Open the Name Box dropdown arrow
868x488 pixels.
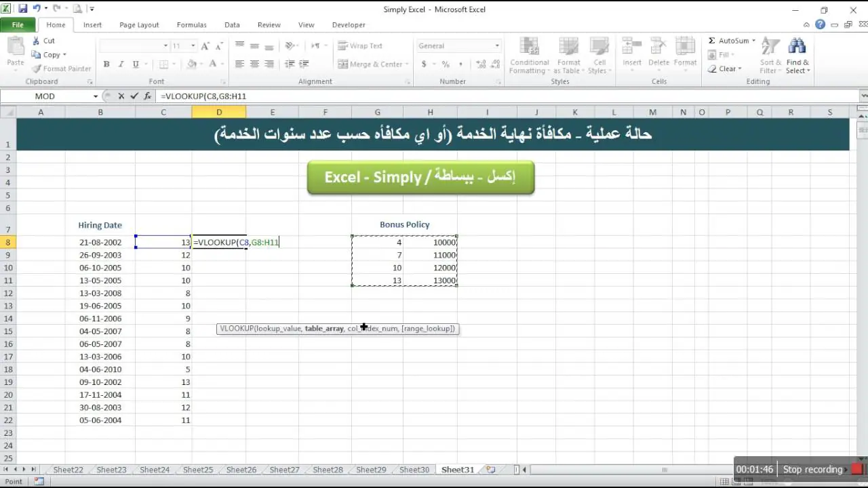coord(96,96)
